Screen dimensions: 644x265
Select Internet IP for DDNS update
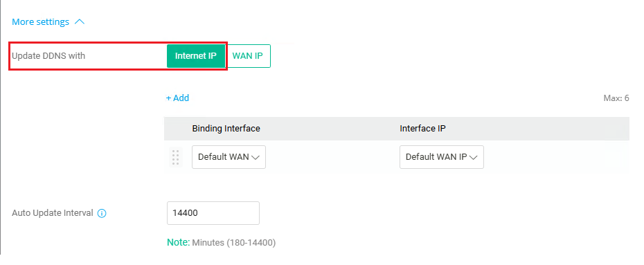pyautogui.click(x=196, y=56)
